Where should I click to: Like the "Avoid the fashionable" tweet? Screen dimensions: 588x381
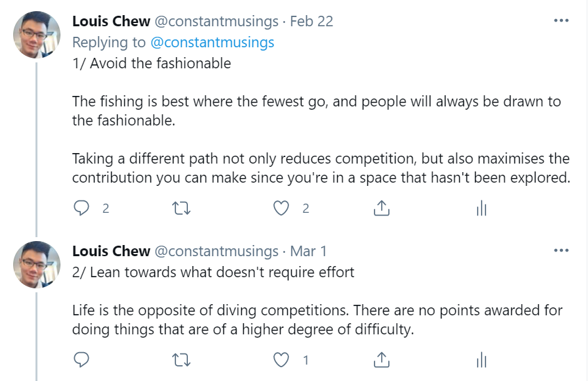(281, 209)
